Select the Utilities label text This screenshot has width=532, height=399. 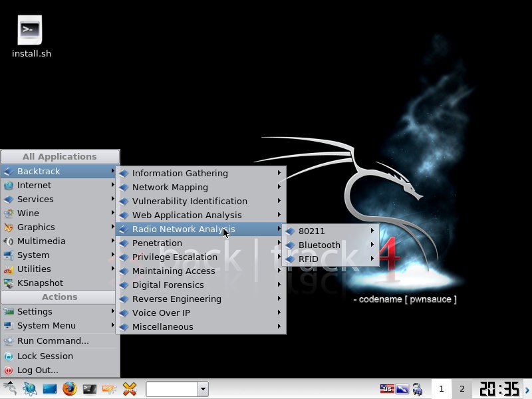click(x=34, y=269)
